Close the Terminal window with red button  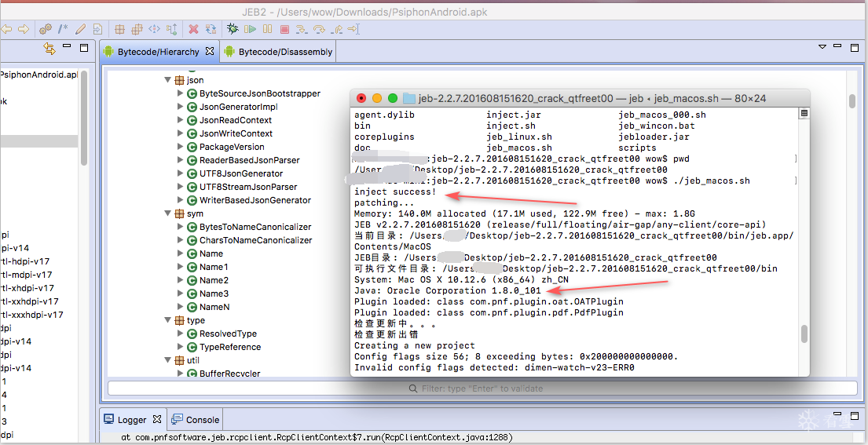point(361,98)
